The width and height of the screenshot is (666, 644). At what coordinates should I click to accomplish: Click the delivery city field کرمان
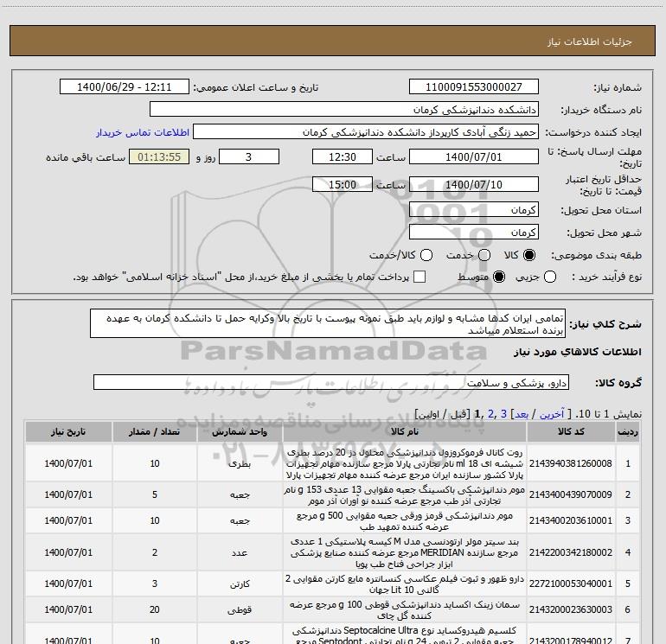(474, 233)
